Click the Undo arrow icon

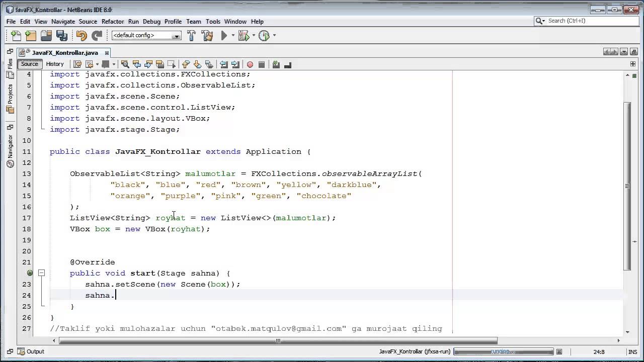(x=82, y=35)
